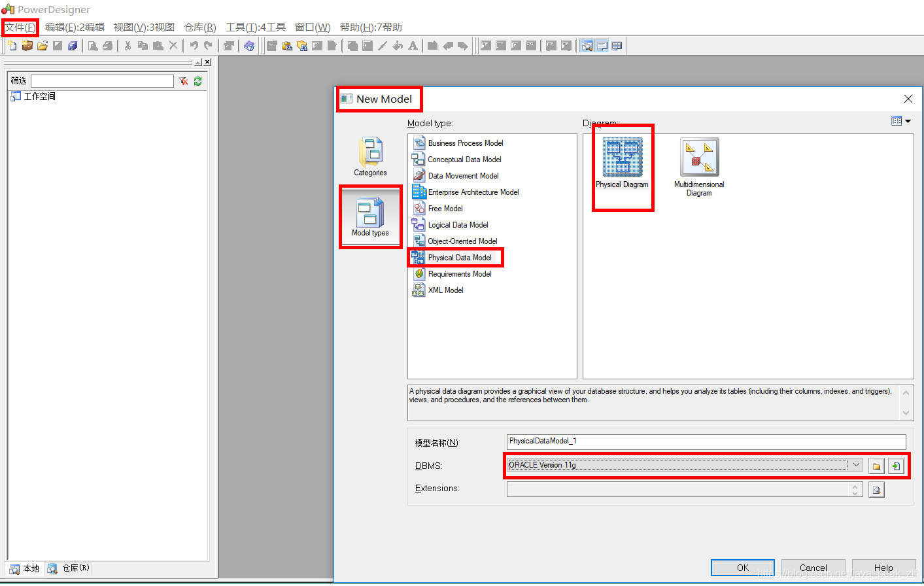Click description box scroll down arrow

tap(906, 413)
